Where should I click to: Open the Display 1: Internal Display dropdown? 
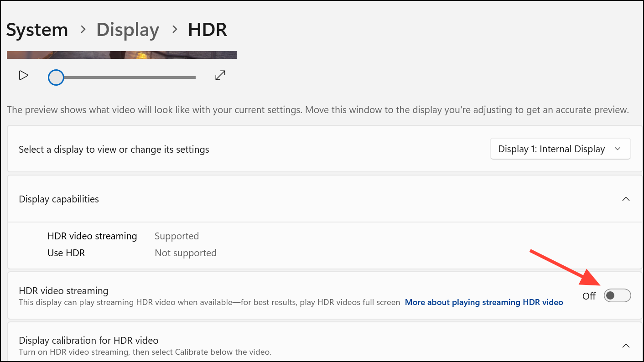click(560, 149)
